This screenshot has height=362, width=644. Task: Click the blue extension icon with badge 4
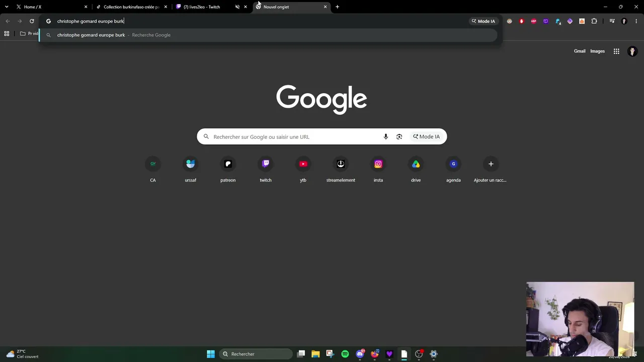(558, 21)
